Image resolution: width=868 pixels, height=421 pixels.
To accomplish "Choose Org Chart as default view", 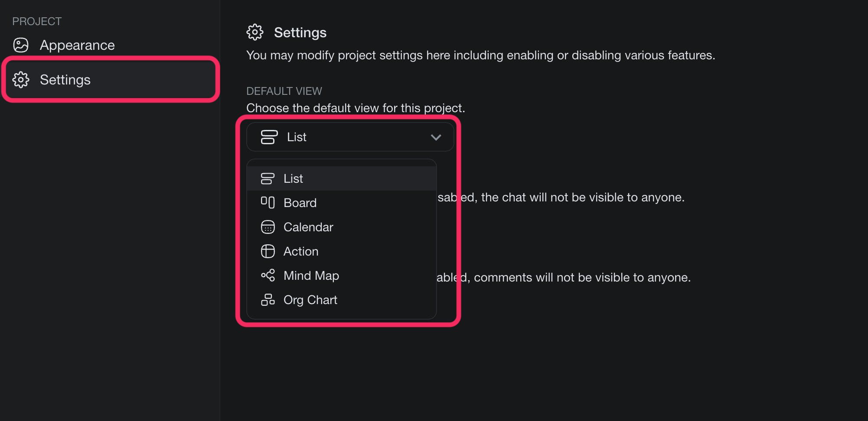I will [310, 299].
